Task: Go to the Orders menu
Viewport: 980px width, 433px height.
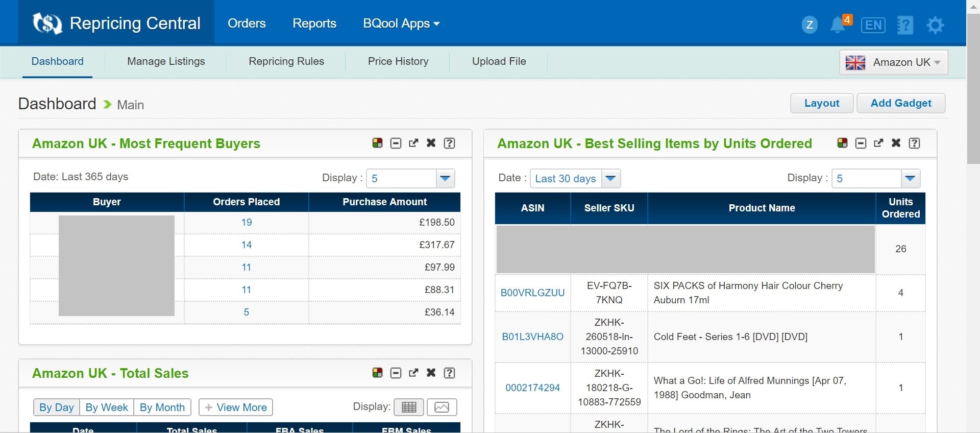Action: point(247,23)
